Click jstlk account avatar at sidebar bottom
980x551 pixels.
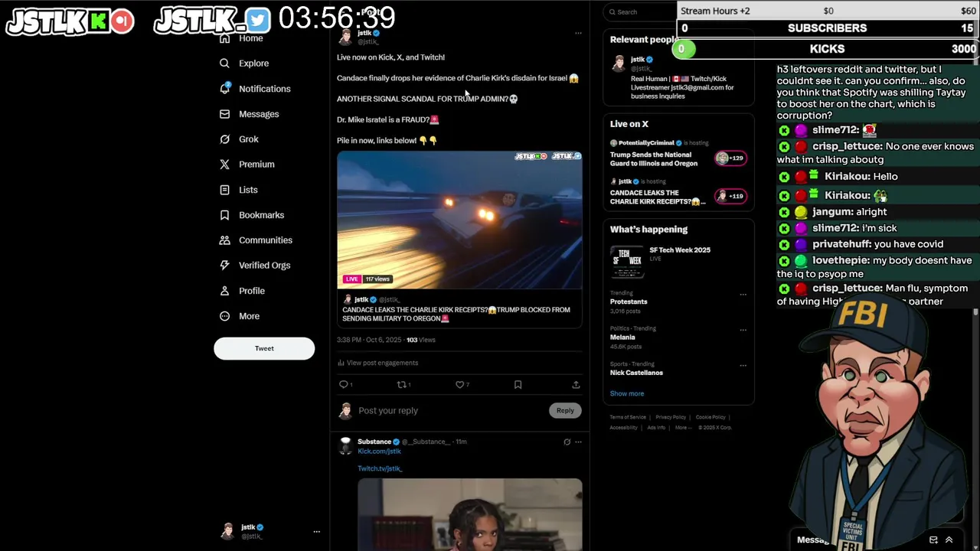227,531
